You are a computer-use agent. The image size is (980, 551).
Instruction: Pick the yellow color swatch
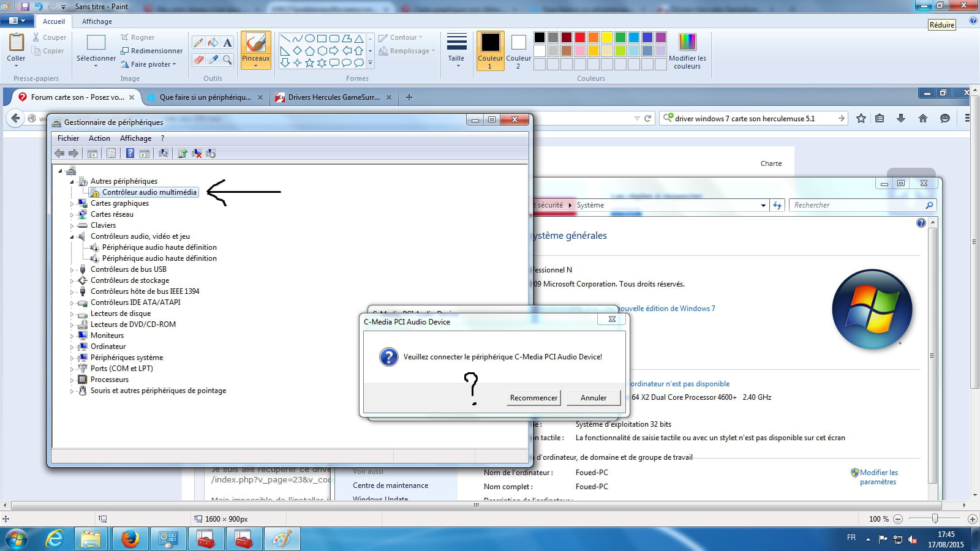(x=606, y=37)
